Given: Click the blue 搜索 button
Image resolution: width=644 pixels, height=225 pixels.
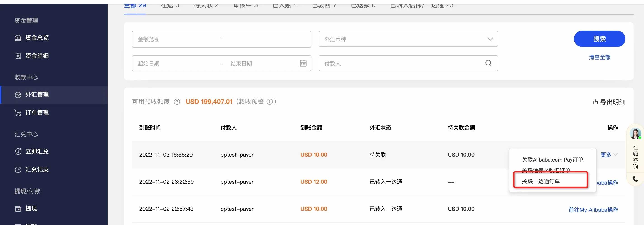Looking at the screenshot, I should tap(599, 39).
